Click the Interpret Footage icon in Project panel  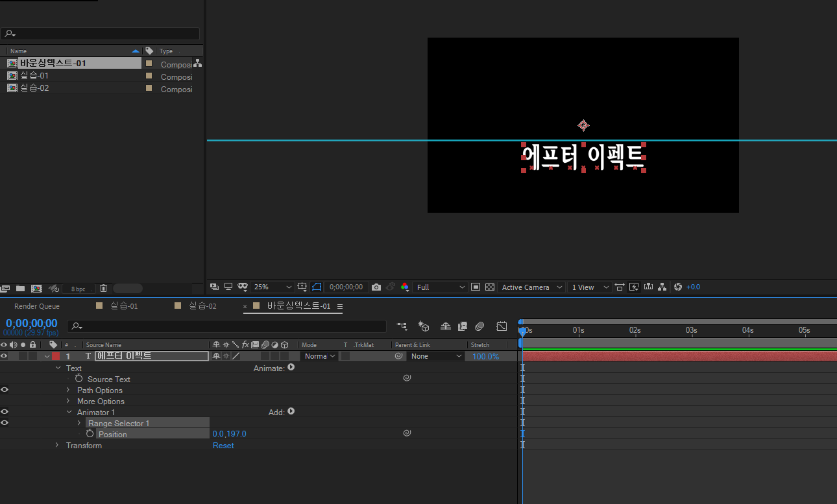(5, 289)
